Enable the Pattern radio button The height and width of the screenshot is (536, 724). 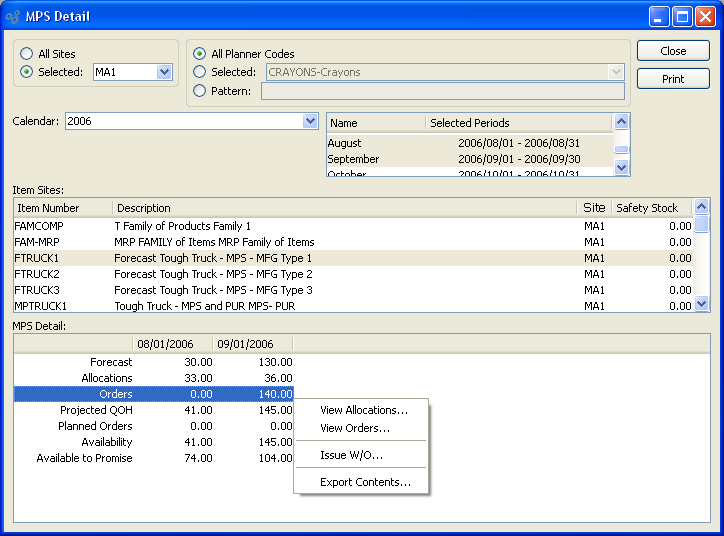click(200, 91)
